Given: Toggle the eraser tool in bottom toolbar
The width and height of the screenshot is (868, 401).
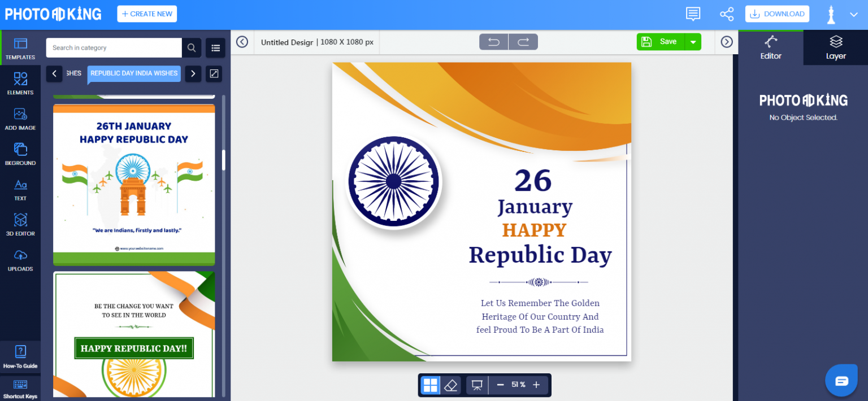Looking at the screenshot, I should click(450, 385).
